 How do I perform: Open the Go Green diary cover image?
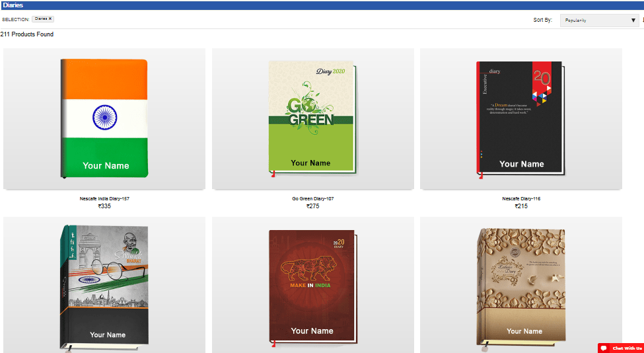point(313,119)
